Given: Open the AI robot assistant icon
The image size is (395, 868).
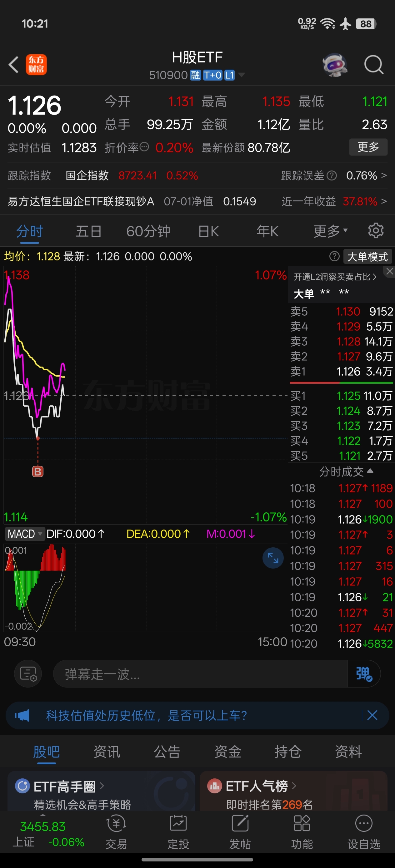Looking at the screenshot, I should tap(335, 64).
